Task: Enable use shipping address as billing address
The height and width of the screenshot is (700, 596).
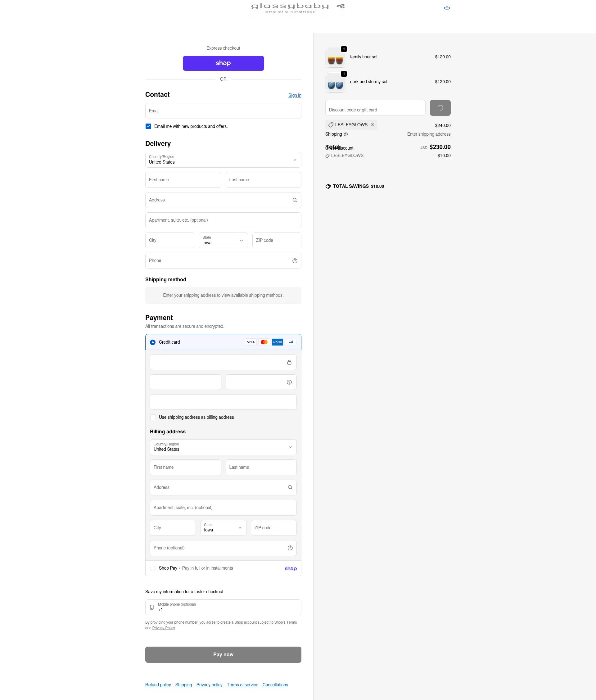Action: [x=153, y=417]
